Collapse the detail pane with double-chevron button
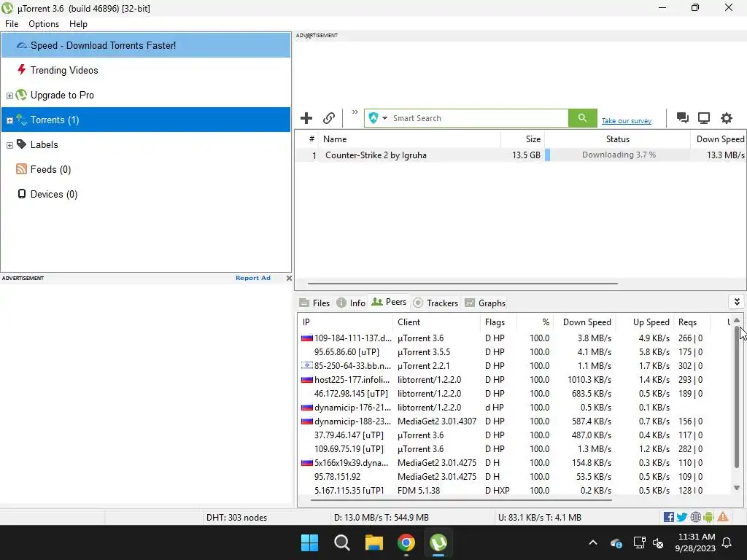 tap(737, 302)
